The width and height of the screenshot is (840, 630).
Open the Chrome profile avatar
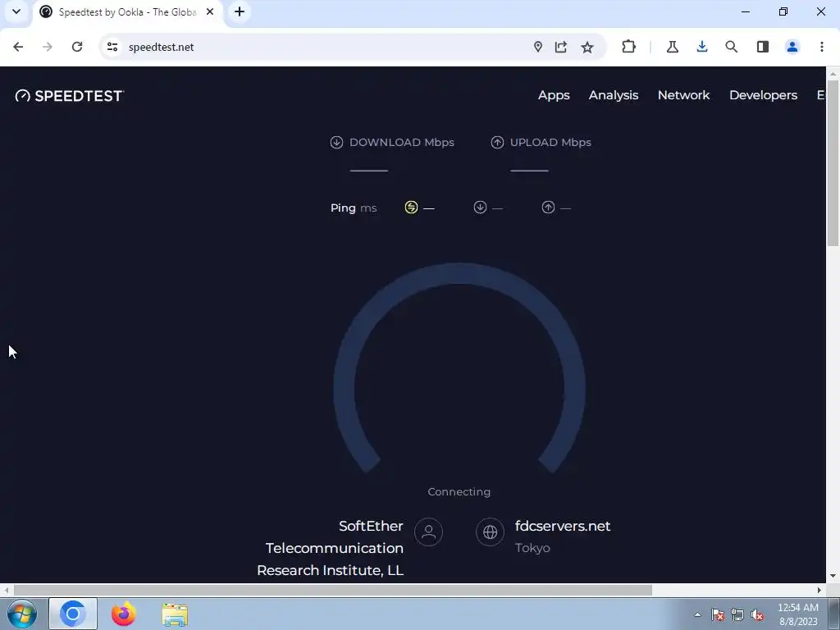click(x=792, y=47)
